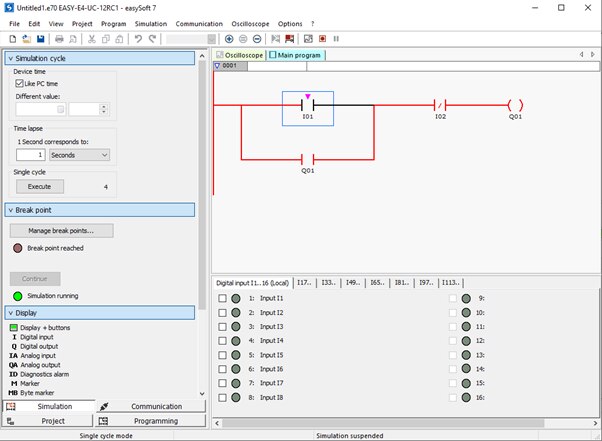Click Manage break points button

[x=62, y=231]
